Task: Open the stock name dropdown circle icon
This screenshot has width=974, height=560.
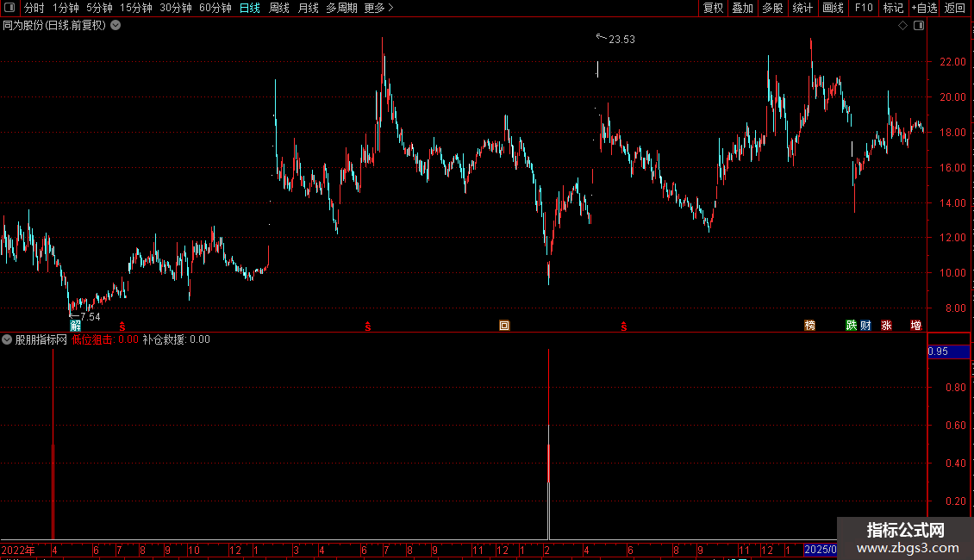Action: (x=116, y=26)
